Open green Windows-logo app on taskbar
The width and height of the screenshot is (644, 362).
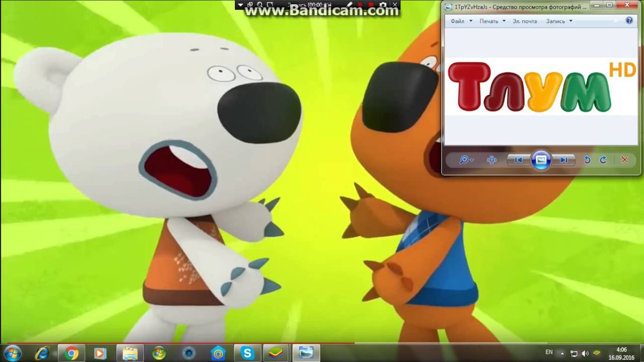click(159, 353)
